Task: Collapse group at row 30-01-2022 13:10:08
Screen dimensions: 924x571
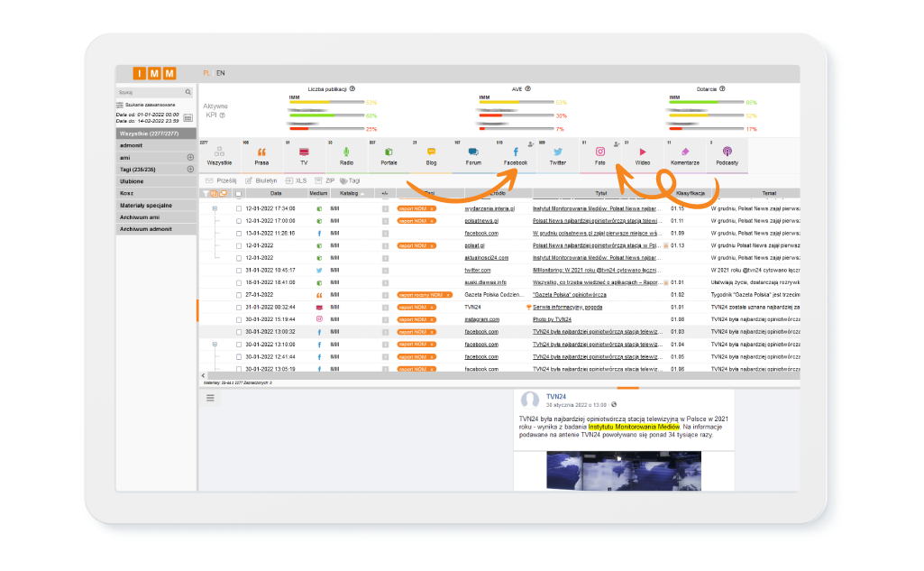Action: click(215, 345)
